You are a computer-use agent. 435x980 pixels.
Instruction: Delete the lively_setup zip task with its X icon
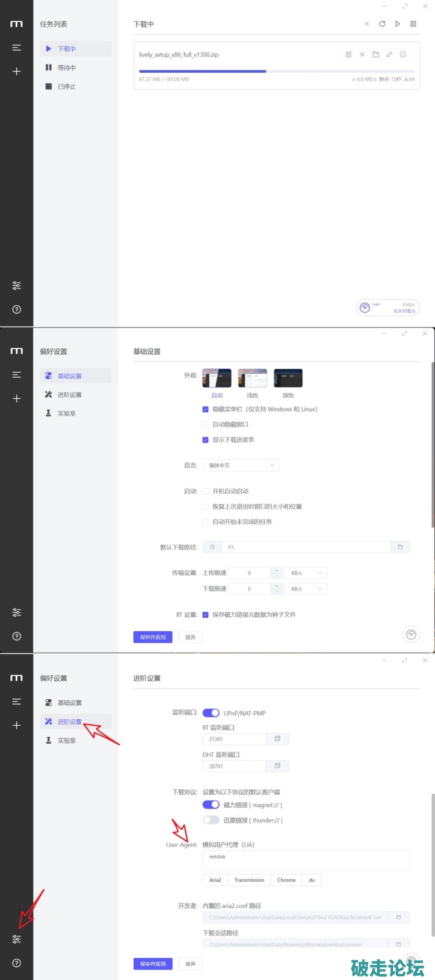pyautogui.click(x=362, y=54)
